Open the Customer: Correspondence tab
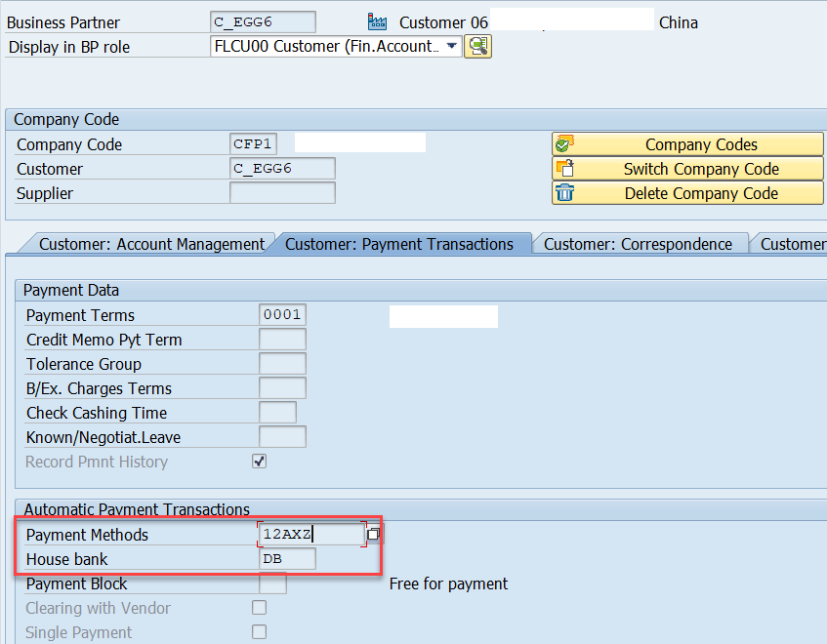 click(641, 244)
